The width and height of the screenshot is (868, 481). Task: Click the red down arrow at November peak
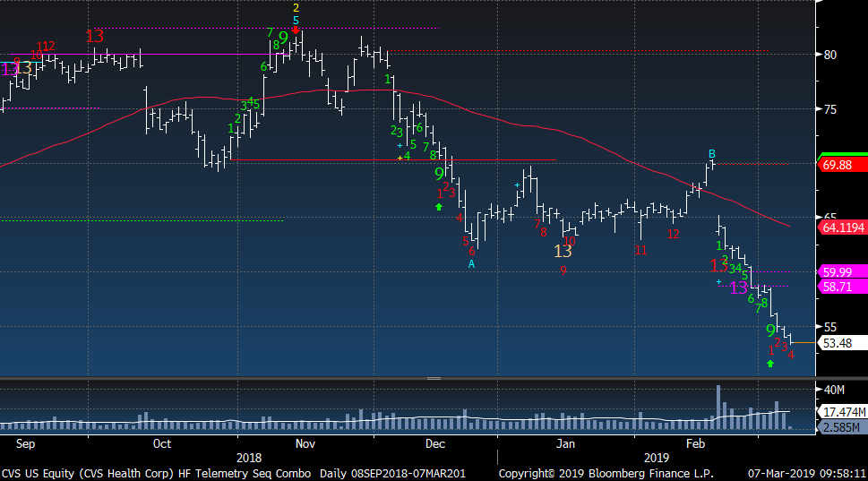coord(296,30)
